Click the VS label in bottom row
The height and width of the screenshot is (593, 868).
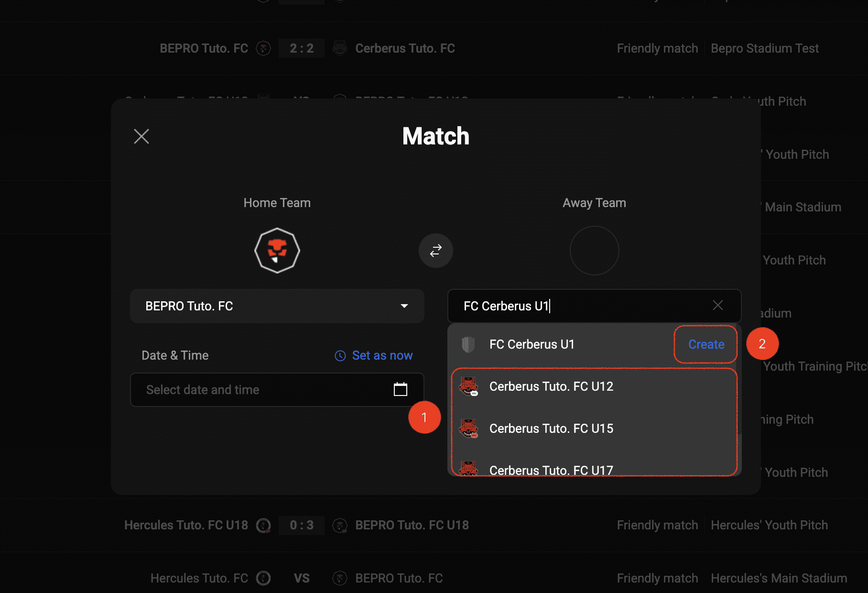[x=302, y=578]
